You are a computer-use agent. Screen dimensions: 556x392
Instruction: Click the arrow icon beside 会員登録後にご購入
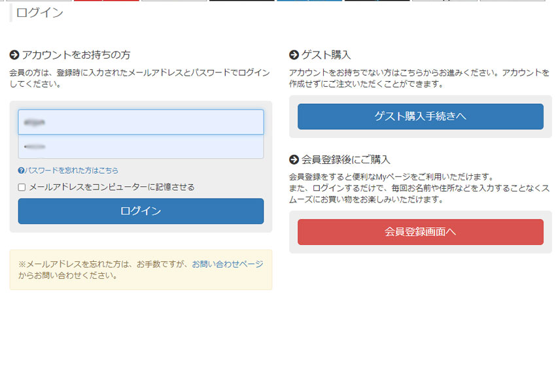294,159
